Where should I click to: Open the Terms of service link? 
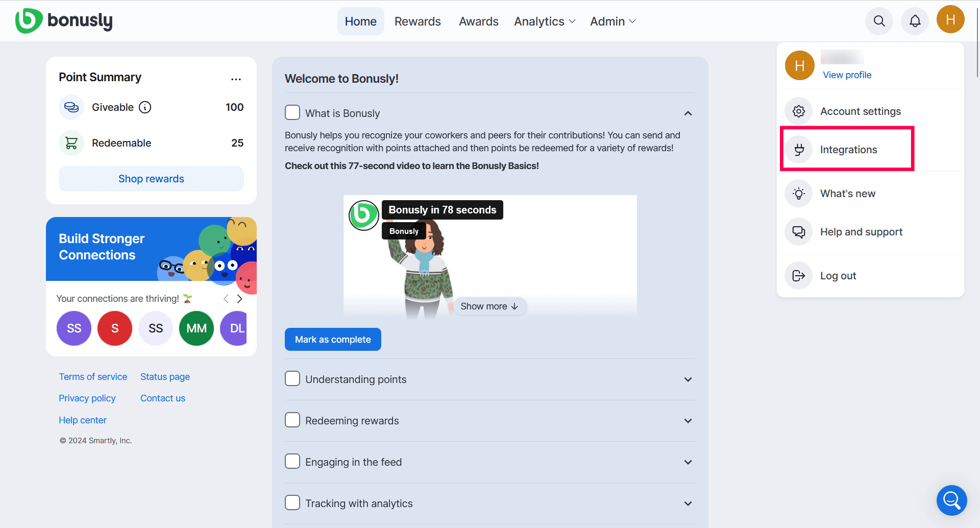pos(93,377)
